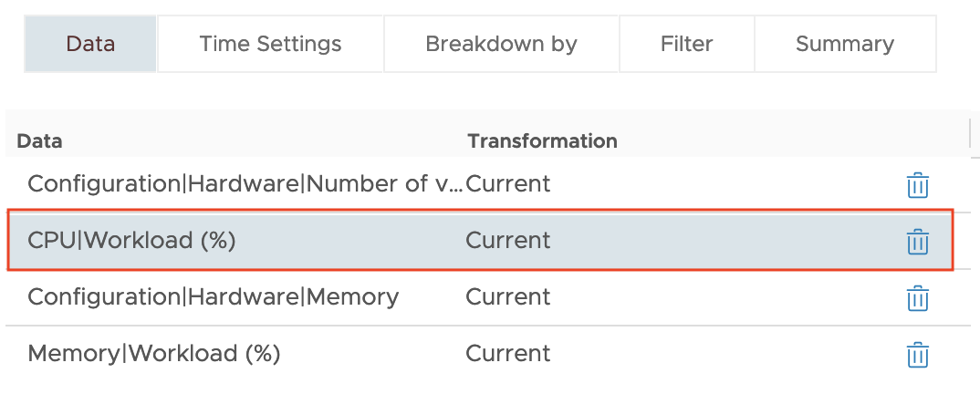Click the Transformation column header
Screen dimensions: 980x394
coord(542,141)
